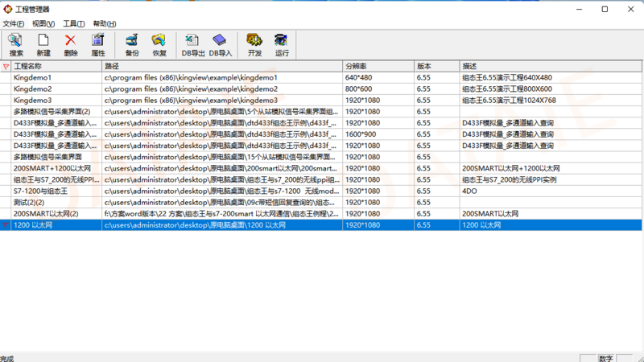
Task: Click description 200SMART以太网+1200以太网
Action: click(511, 168)
